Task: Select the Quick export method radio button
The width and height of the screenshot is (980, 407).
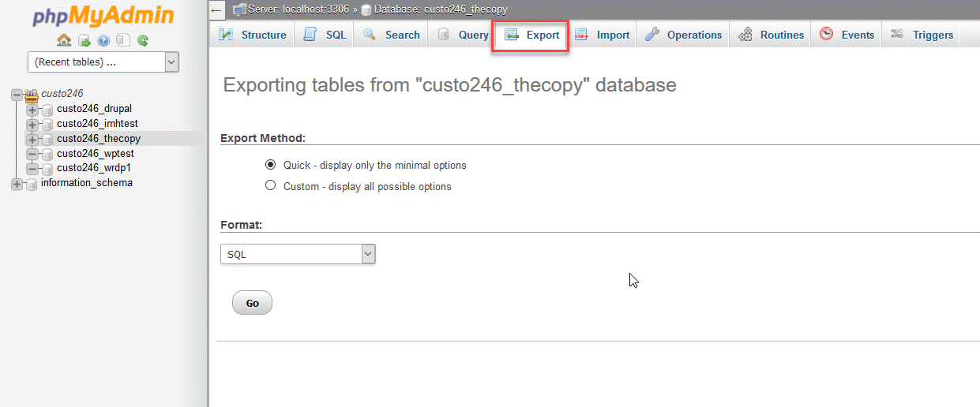Action: point(271,165)
